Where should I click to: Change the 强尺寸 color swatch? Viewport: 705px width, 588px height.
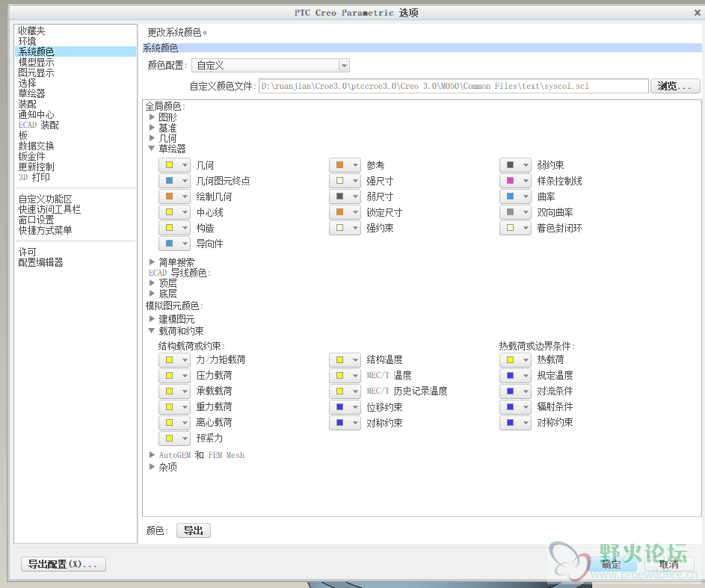coord(345,181)
